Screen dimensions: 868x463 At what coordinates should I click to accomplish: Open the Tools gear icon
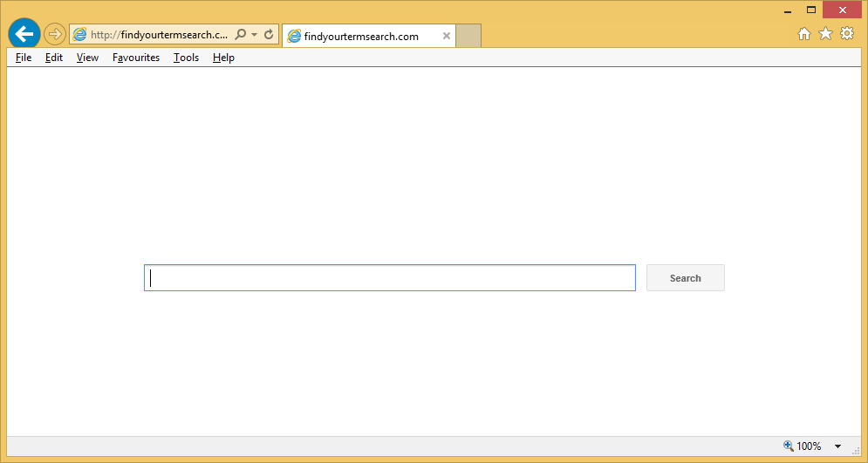[847, 34]
